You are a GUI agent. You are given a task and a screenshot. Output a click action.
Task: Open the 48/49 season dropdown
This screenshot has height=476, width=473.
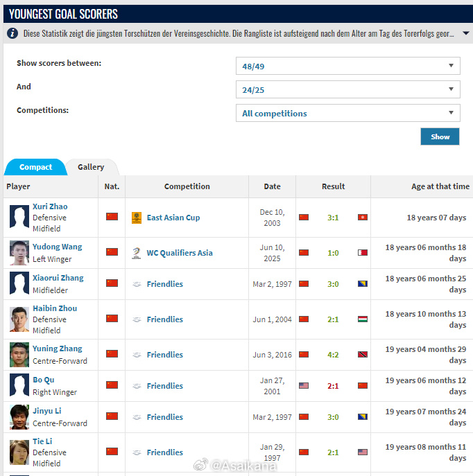tap(347, 67)
